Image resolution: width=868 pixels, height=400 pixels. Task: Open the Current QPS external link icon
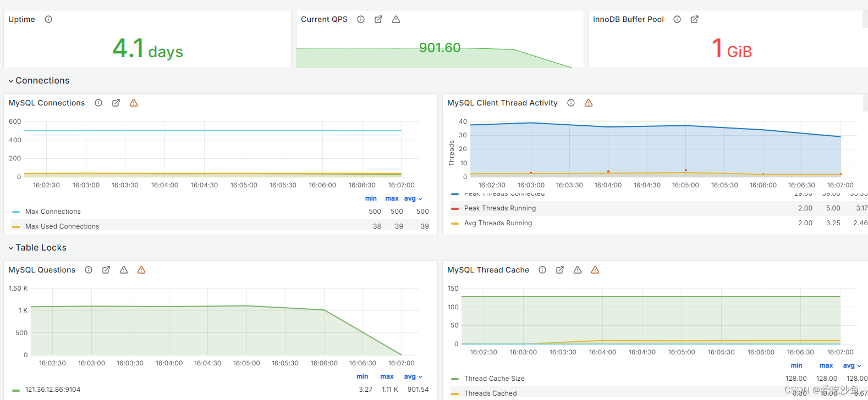[378, 19]
